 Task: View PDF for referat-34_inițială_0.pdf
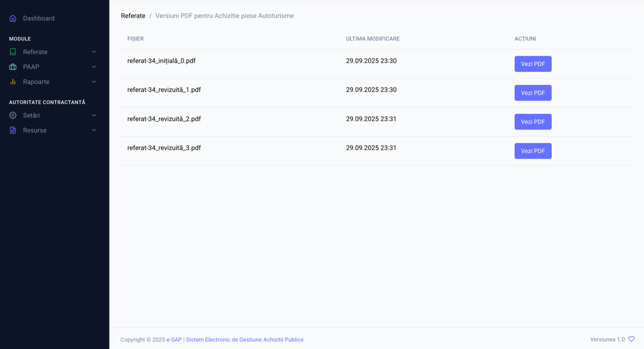pos(532,64)
